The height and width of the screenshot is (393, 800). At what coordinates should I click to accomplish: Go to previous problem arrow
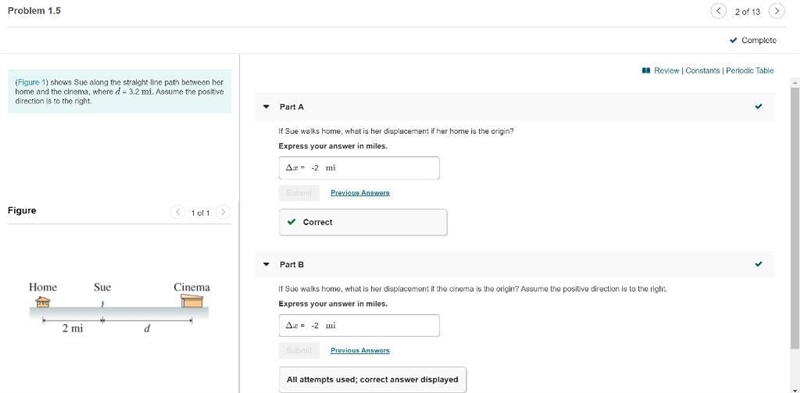718,11
